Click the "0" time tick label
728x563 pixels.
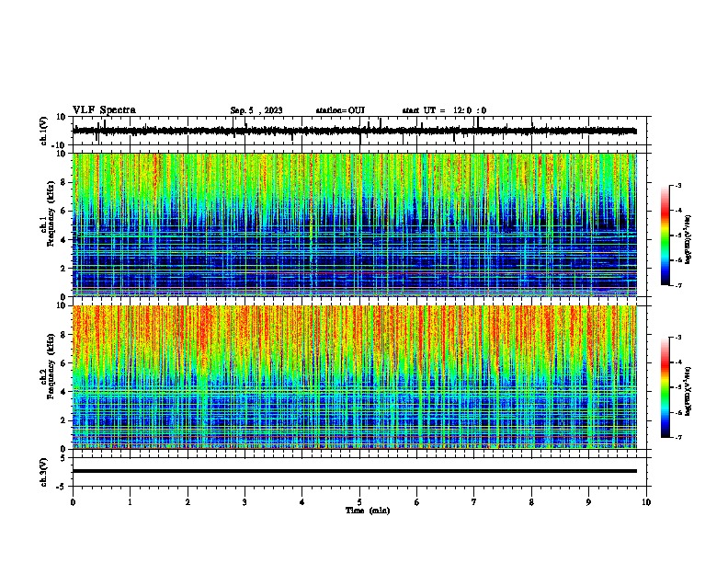73,501
